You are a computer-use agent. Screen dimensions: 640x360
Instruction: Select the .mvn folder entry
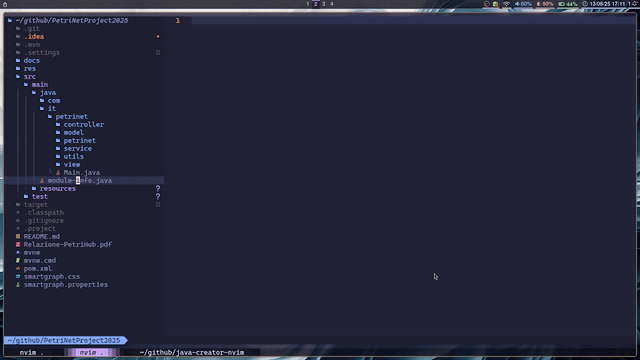pos(31,44)
